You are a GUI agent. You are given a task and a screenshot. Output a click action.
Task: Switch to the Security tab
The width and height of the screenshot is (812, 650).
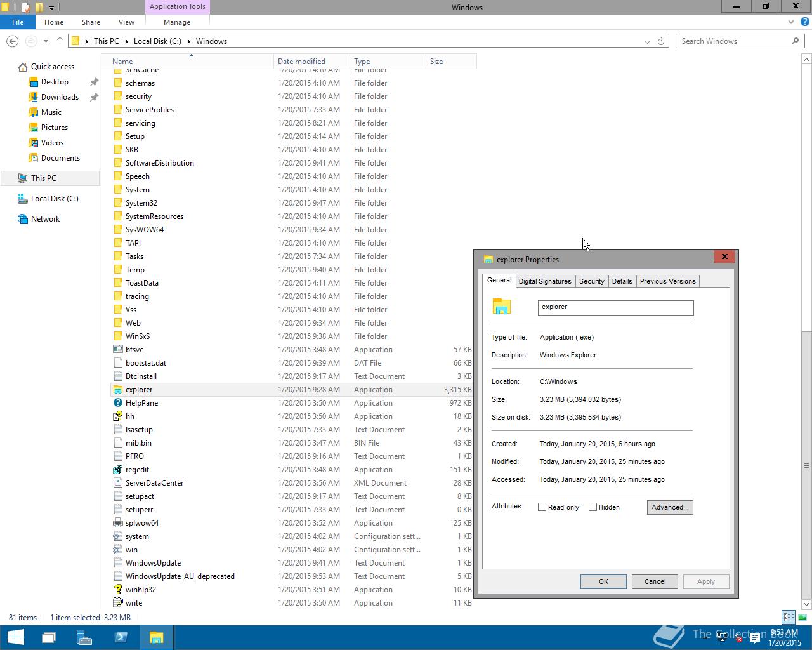point(592,281)
